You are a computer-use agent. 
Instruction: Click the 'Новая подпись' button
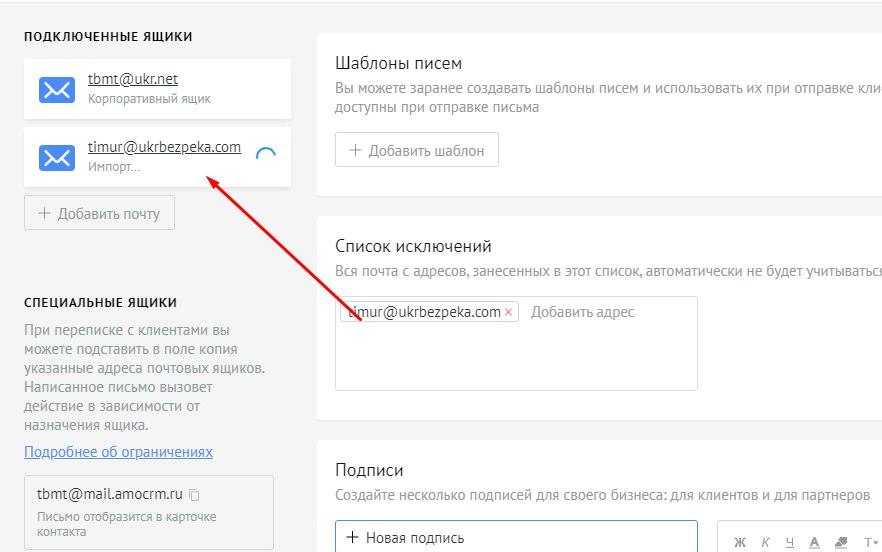[516, 536]
